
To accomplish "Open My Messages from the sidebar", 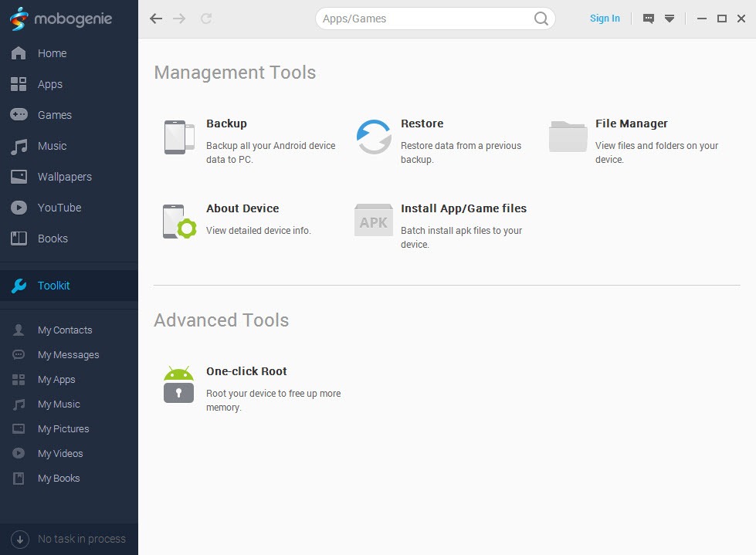I will click(x=68, y=354).
